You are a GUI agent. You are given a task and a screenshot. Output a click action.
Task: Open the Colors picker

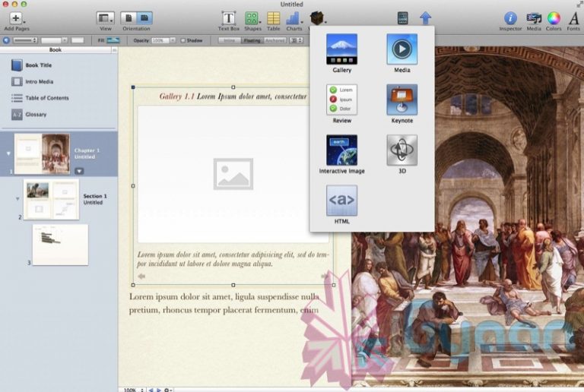pyautogui.click(x=554, y=18)
